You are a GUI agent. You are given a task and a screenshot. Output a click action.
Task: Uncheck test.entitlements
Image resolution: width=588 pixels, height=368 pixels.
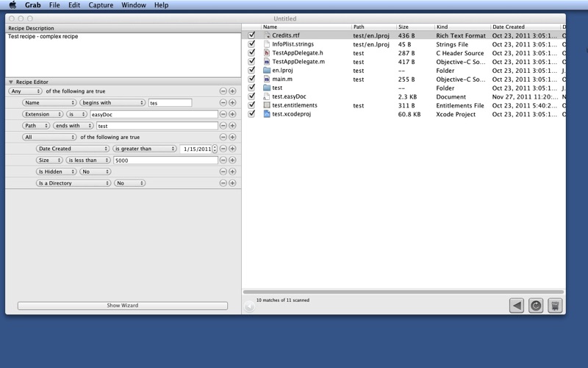251,105
